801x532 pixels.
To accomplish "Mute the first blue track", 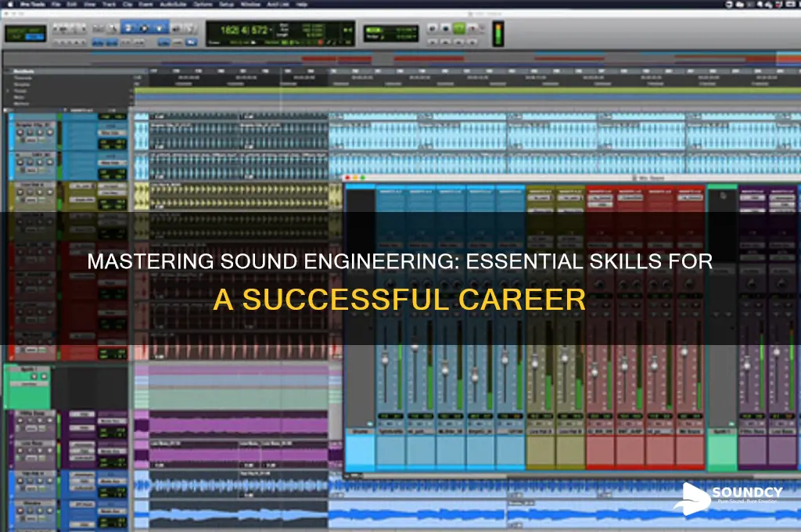I will [50, 132].
